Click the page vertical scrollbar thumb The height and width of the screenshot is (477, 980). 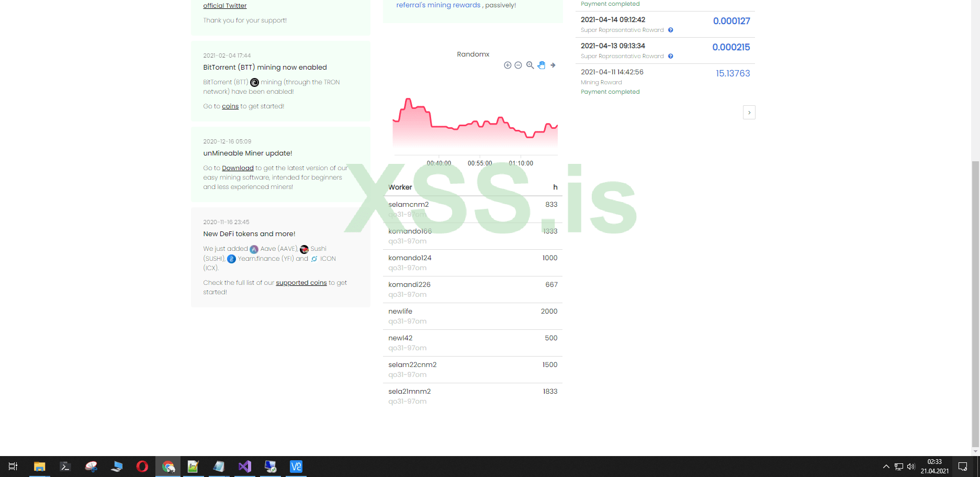point(975,304)
